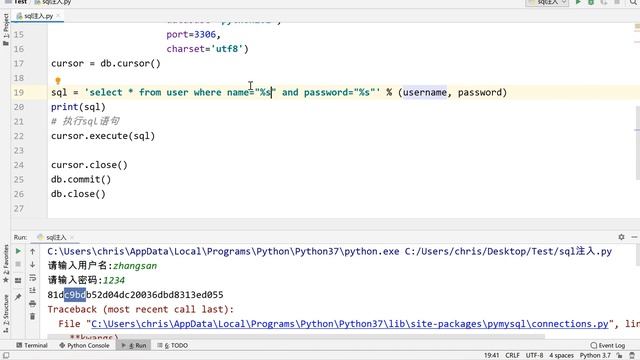Screen dimensions: 640x360
Task: Click the Traceback error line in console
Action: click(x=141, y=309)
